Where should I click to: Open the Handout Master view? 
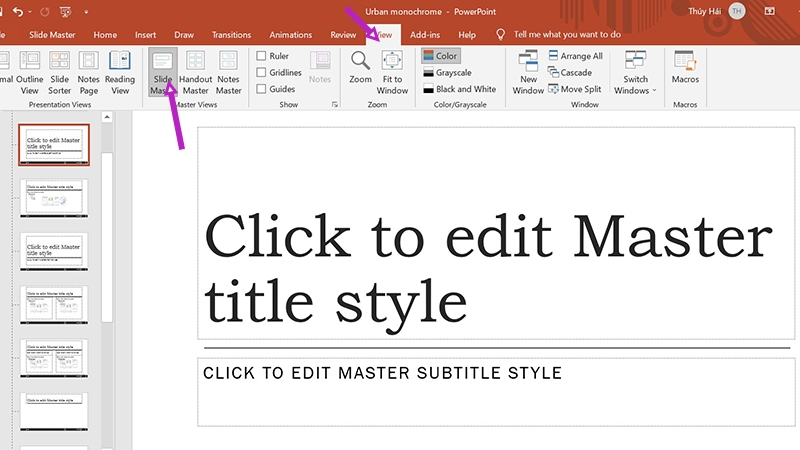[x=195, y=73]
